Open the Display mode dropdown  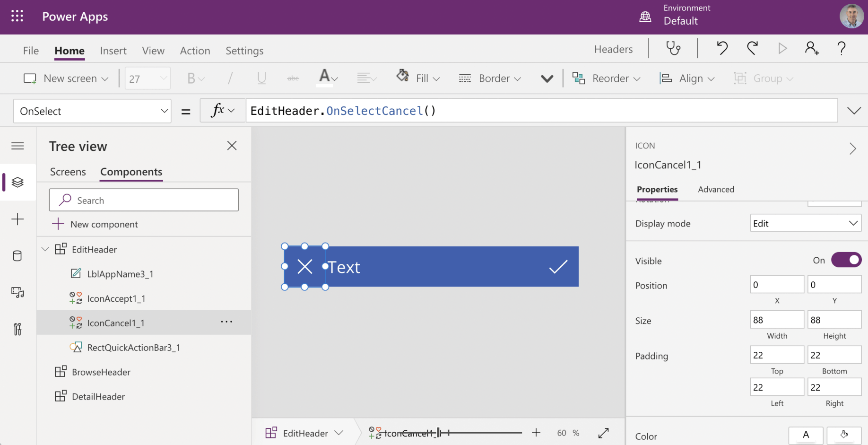[806, 223]
